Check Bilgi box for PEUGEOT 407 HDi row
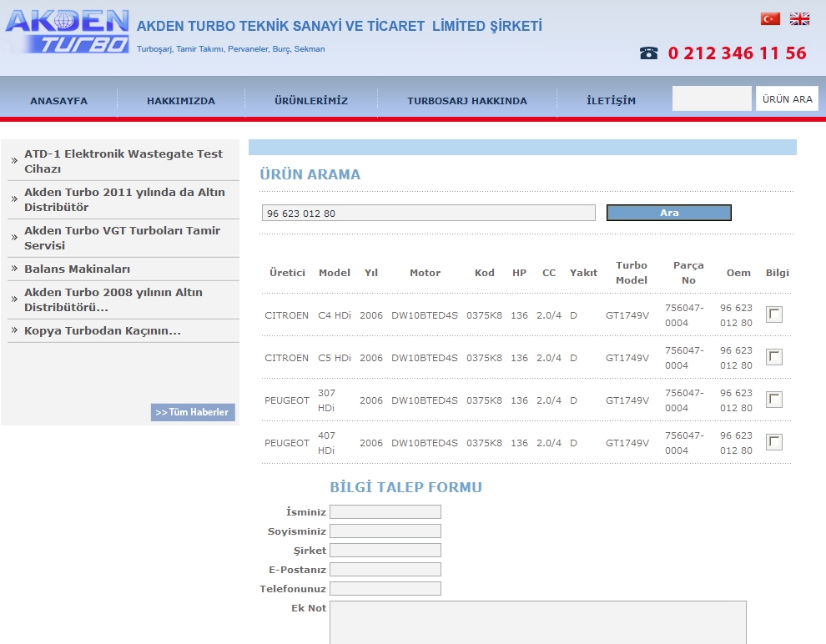This screenshot has width=826, height=644. coord(773,442)
